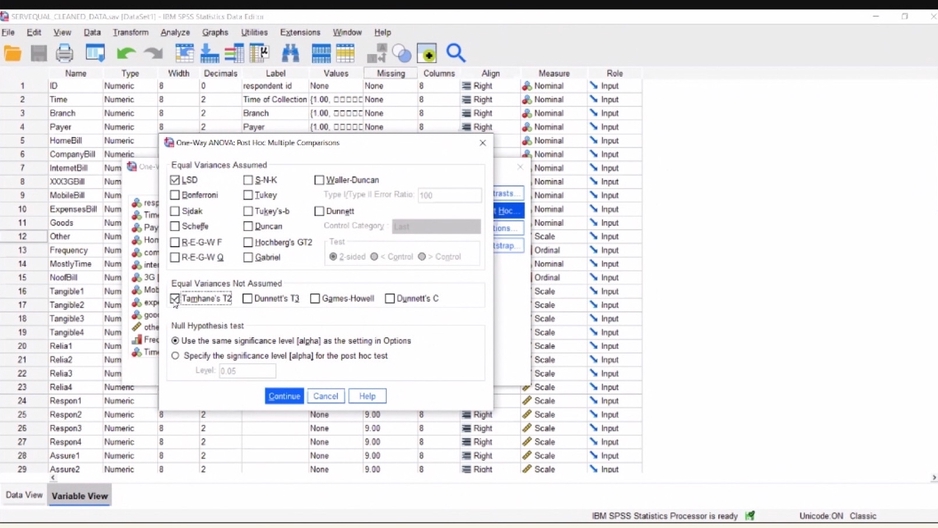Viewport: 938px width, 528px height.
Task: Click 'Unicode:ON' in status bar
Action: [821, 515]
